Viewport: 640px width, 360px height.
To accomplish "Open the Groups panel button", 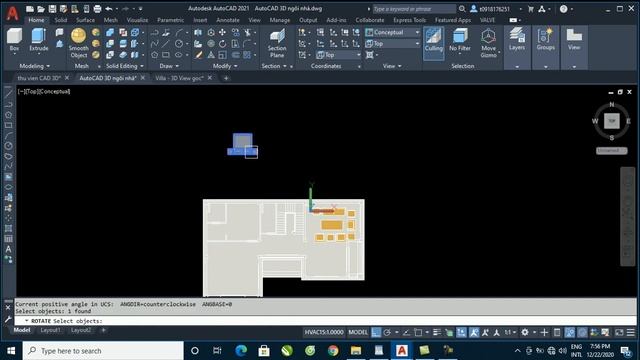I will 545,47.
